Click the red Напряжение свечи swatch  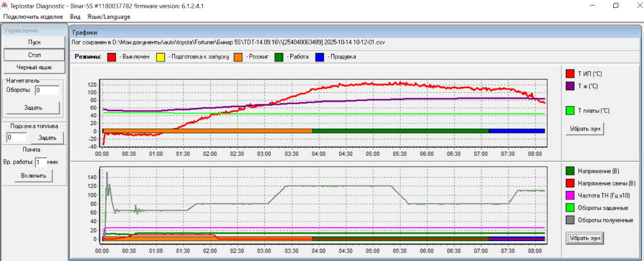[570, 184]
